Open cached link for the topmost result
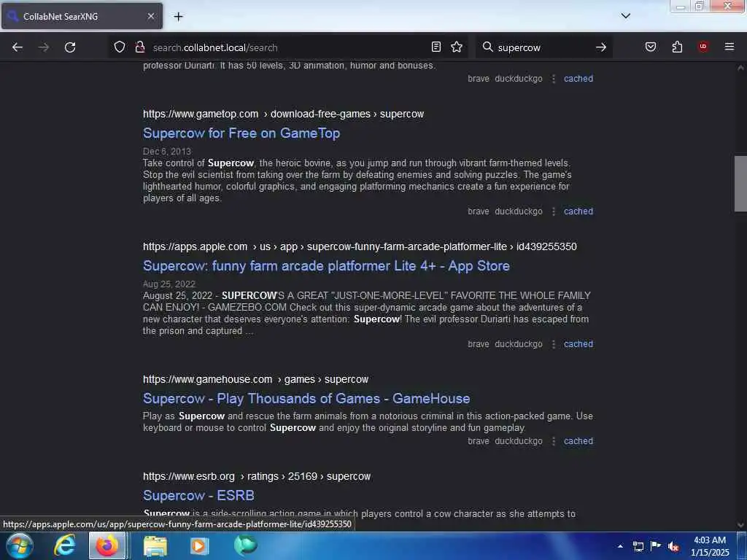Screen dimensions: 747x560 [x=578, y=79]
